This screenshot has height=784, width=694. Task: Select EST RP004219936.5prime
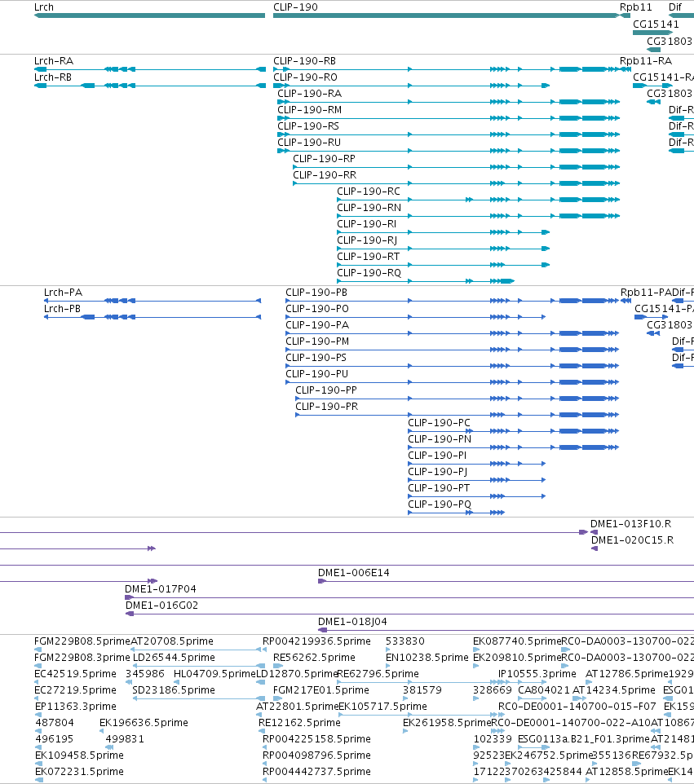pyautogui.click(x=316, y=641)
